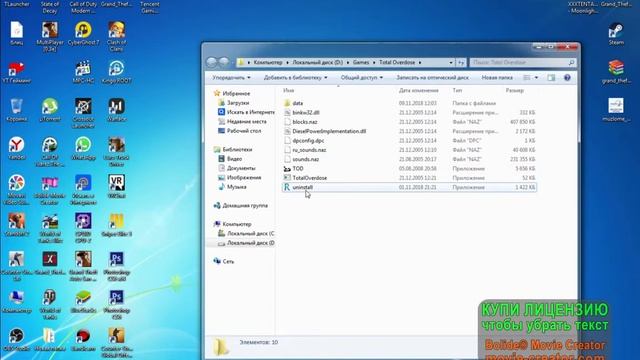Viewport: 640px width, 360px height.
Task: Select the Movavi Video desktop shortcut
Action: [17, 189]
